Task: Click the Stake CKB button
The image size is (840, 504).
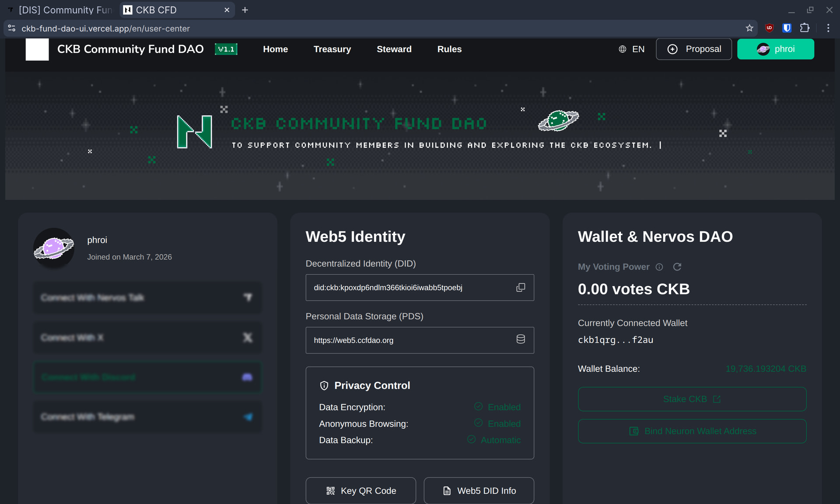Action: [x=692, y=399]
